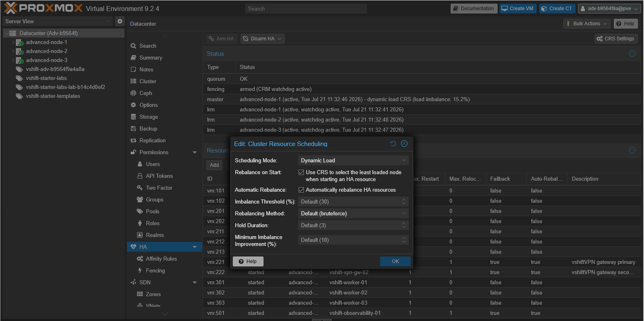Open the Bulk Actions dropdown
The image size is (644, 321).
point(586,24)
